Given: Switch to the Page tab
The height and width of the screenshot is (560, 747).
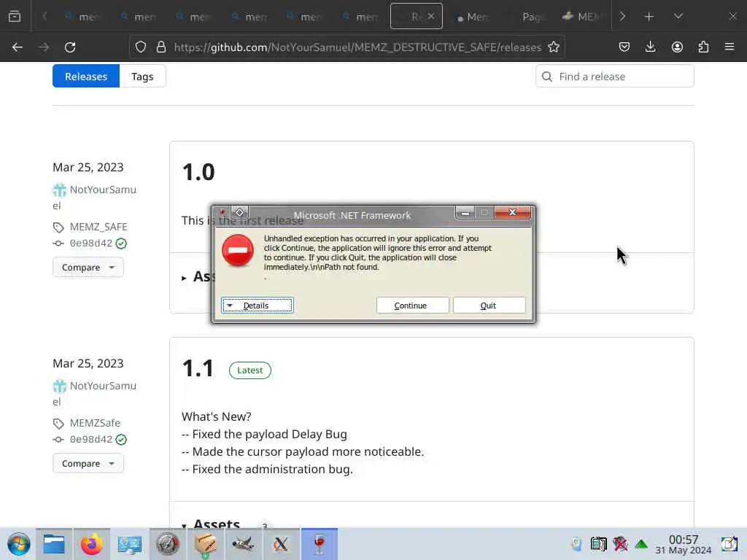Looking at the screenshot, I should (530, 17).
